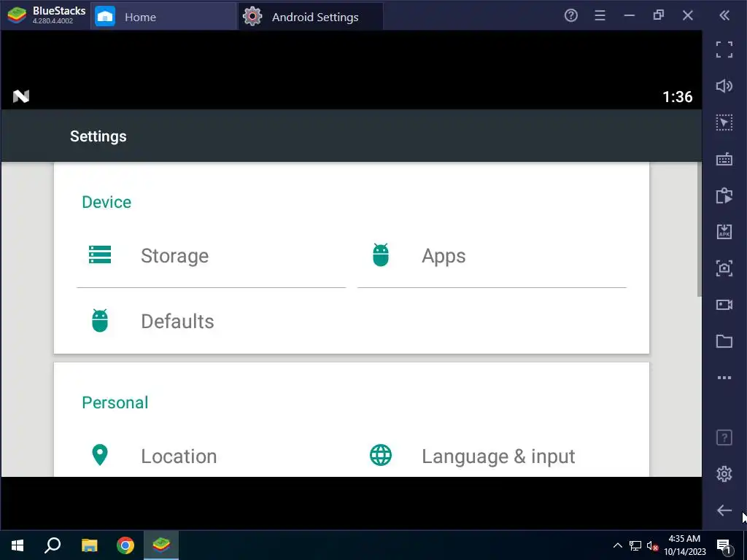Viewport: 747px width, 560px height.
Task: Click the Android N notification icon
Action: pos(21,96)
